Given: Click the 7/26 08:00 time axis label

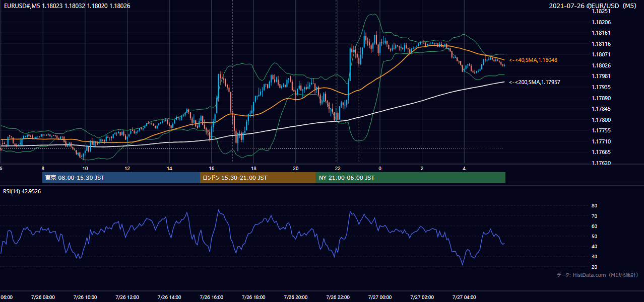Looking at the screenshot, I should 42,297.
